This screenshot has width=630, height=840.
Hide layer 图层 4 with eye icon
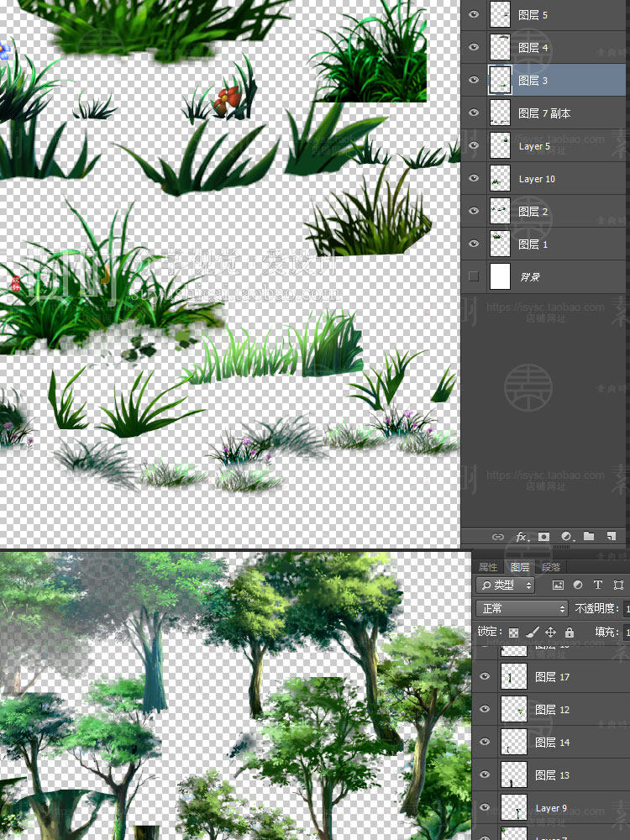[474, 47]
